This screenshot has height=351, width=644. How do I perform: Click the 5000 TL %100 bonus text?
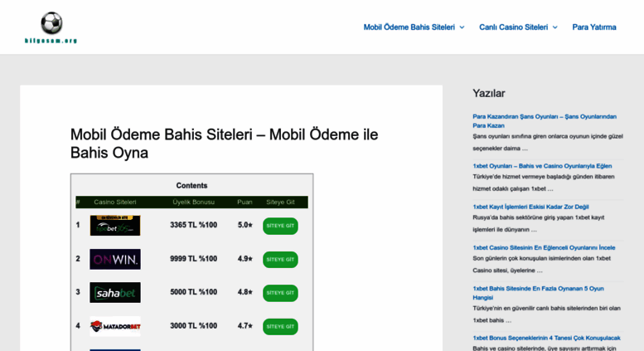[x=193, y=292]
